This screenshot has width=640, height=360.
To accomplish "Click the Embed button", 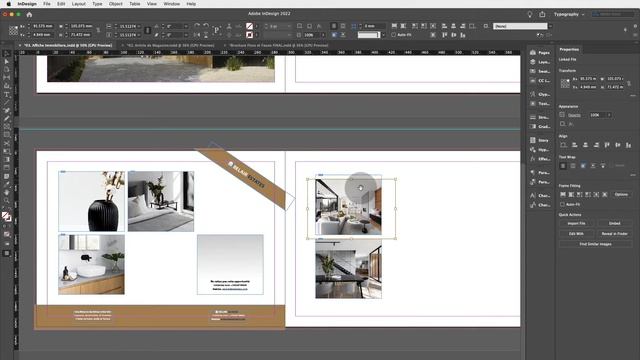I will (x=614, y=224).
